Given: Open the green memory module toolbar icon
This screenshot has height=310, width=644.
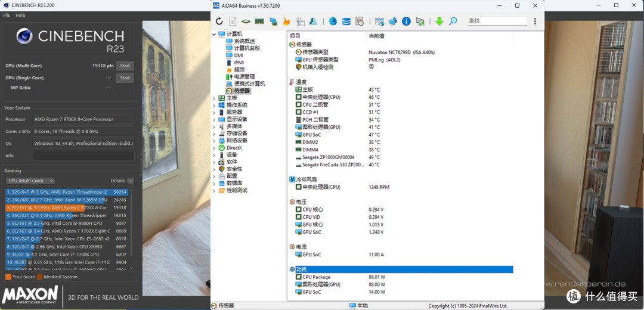Looking at the screenshot, I should [x=259, y=21].
